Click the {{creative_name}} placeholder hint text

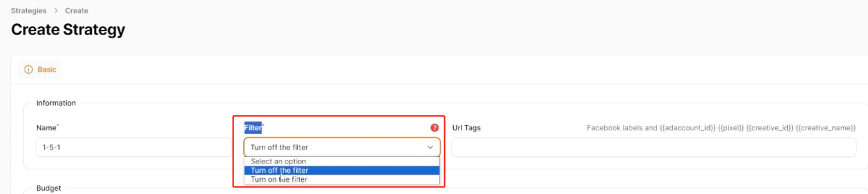point(826,128)
